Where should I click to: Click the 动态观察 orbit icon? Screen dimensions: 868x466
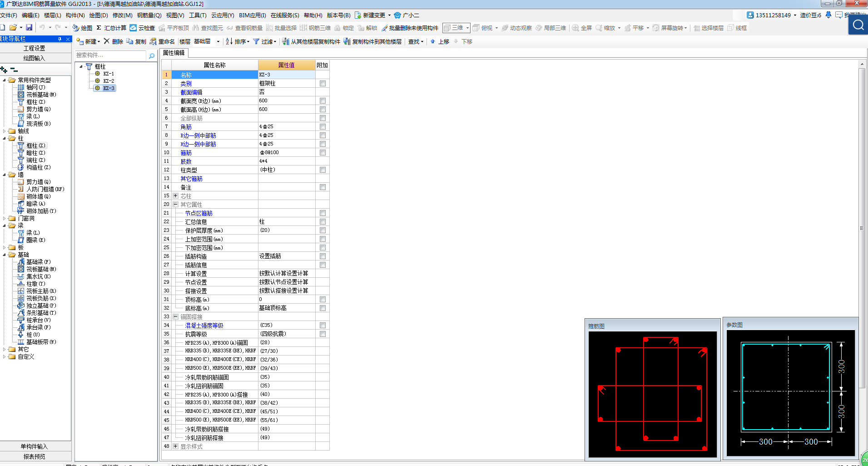click(505, 28)
